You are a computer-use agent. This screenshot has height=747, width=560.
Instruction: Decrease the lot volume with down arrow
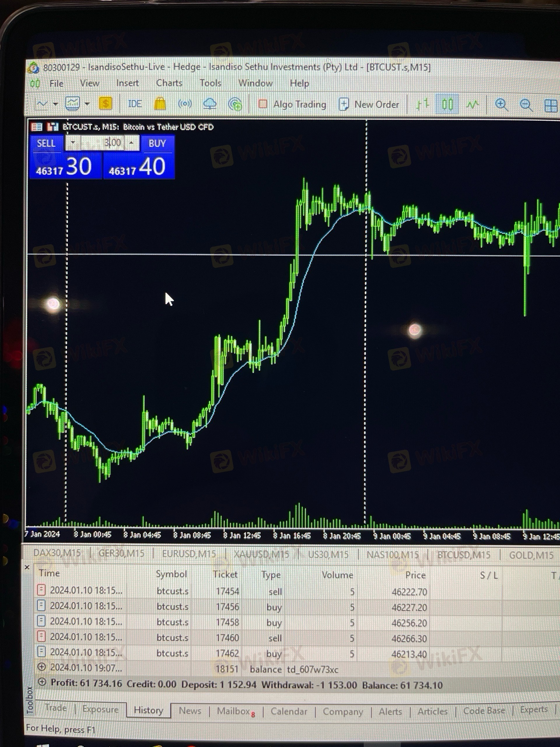coord(73,143)
